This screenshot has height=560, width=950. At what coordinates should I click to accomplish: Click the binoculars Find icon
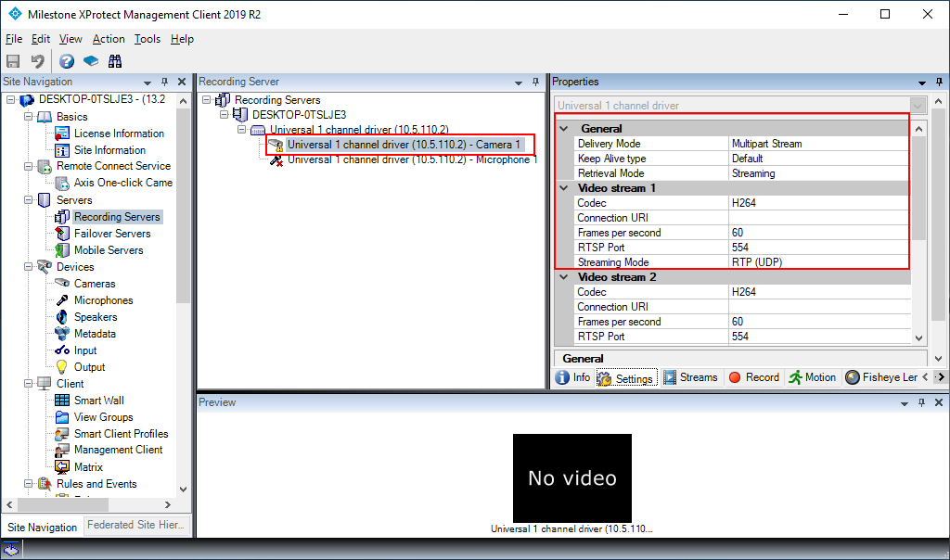pos(115,60)
